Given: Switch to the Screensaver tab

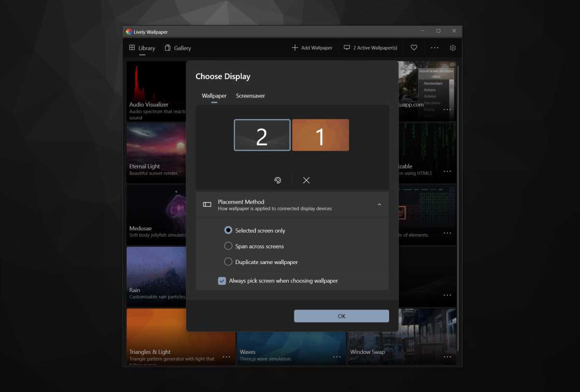Looking at the screenshot, I should 250,96.
